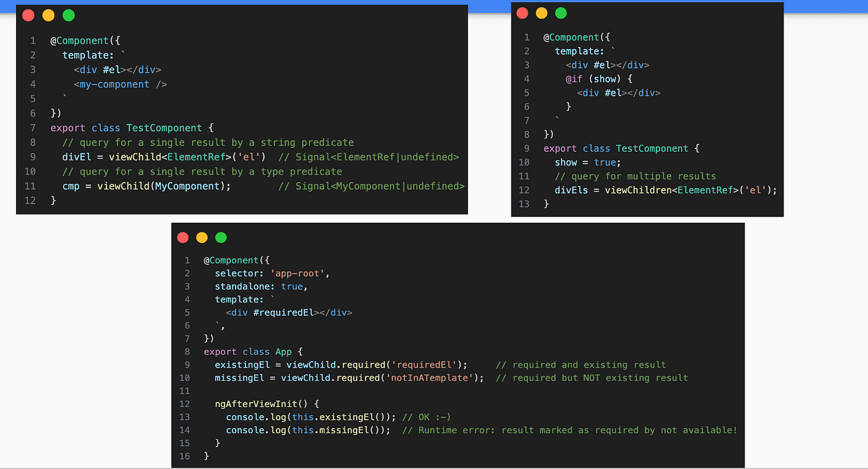
Task: Click the red close dot of the top-left code window
Action: tap(30, 16)
